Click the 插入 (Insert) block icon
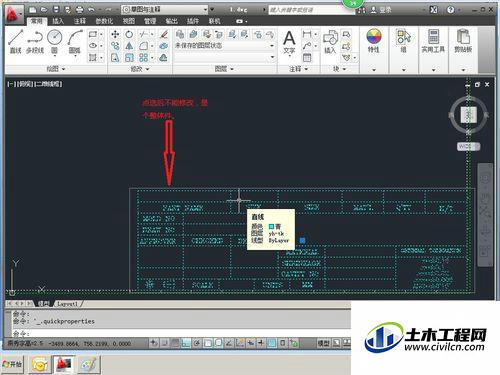Image resolution: width=500 pixels, height=375 pixels. click(x=330, y=42)
